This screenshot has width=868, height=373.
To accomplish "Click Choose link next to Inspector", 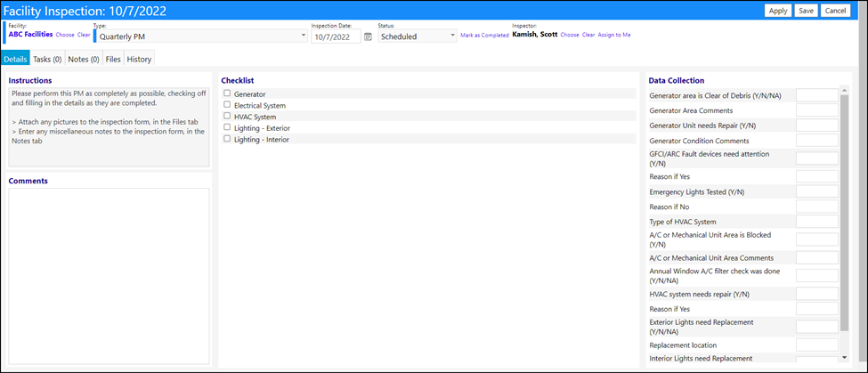I will tap(570, 35).
